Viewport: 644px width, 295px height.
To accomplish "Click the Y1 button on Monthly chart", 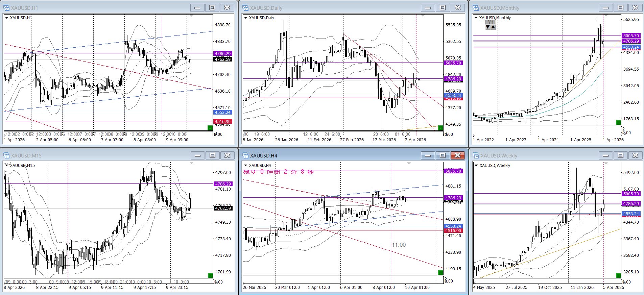I will pyautogui.click(x=491, y=22).
